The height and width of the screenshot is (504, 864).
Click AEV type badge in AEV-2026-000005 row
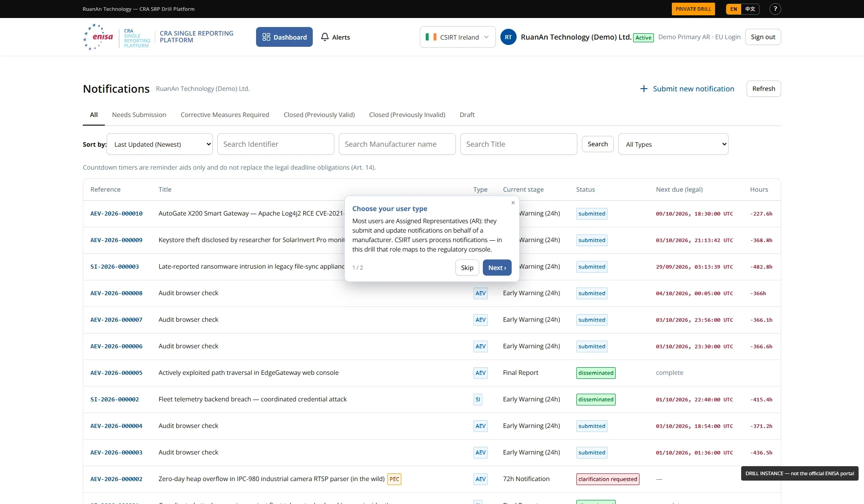tap(481, 373)
